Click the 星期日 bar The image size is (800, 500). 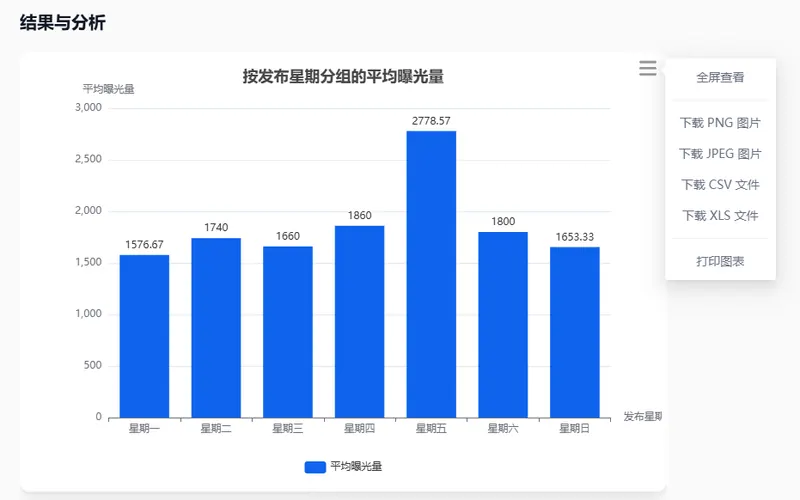575,332
